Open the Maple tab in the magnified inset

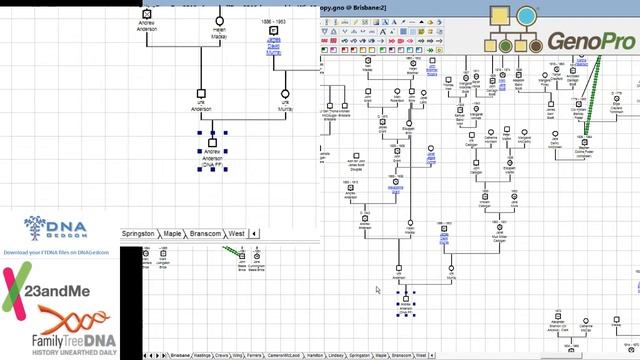(172, 233)
